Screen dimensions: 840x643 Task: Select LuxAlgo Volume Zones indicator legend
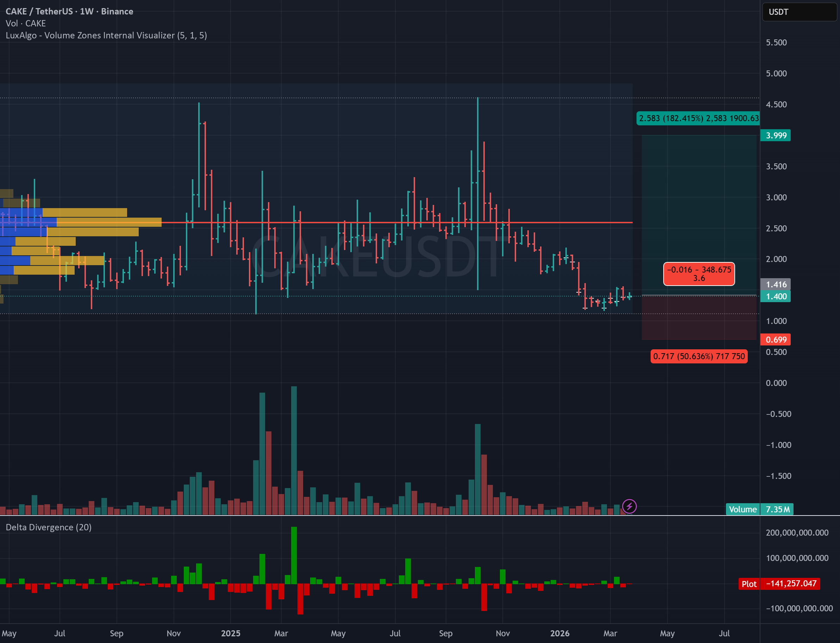click(x=106, y=35)
